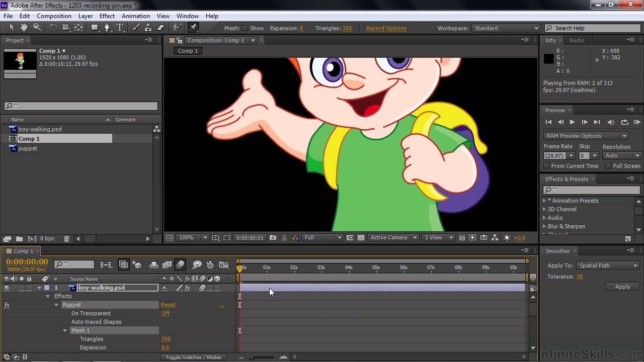Click Apply in the Smoother panel
Screen dimensions: 644x362
(622, 287)
